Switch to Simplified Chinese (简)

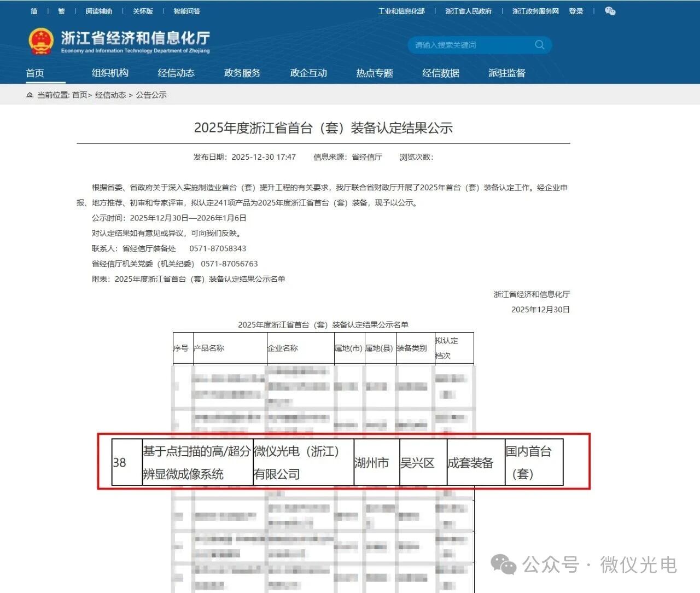(34, 11)
